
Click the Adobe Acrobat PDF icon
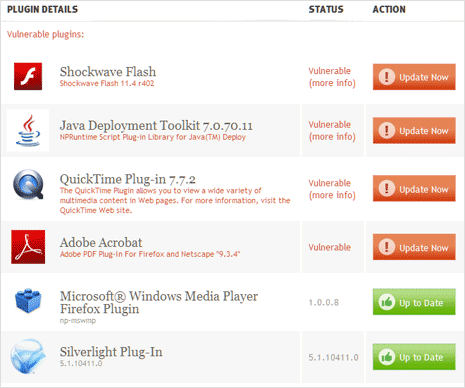click(x=28, y=247)
